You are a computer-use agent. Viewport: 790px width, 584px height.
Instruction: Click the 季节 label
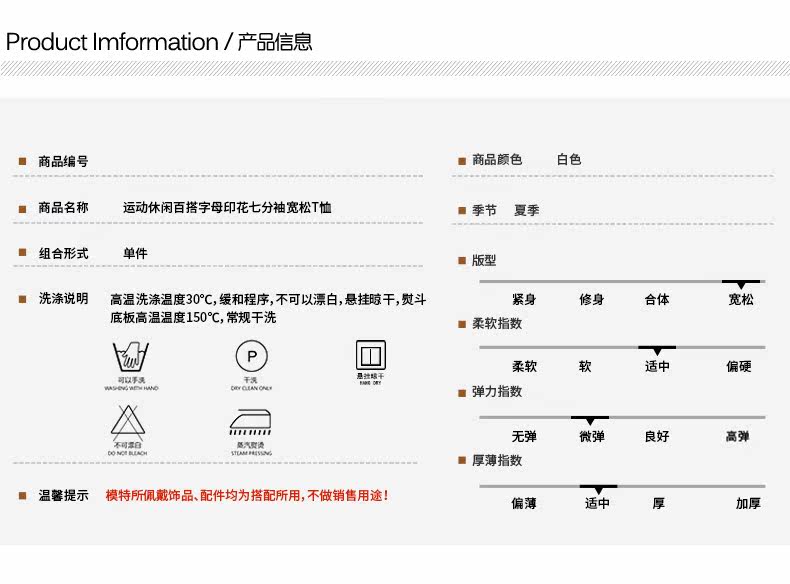484,210
